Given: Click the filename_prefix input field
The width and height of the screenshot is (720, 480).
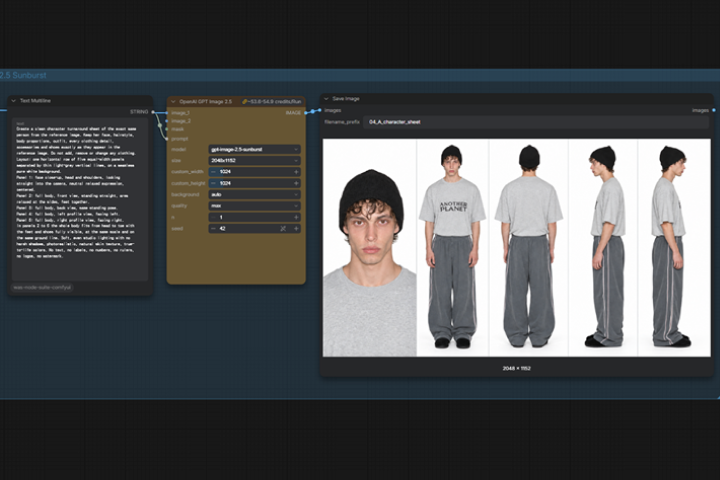Looking at the screenshot, I should (536, 122).
